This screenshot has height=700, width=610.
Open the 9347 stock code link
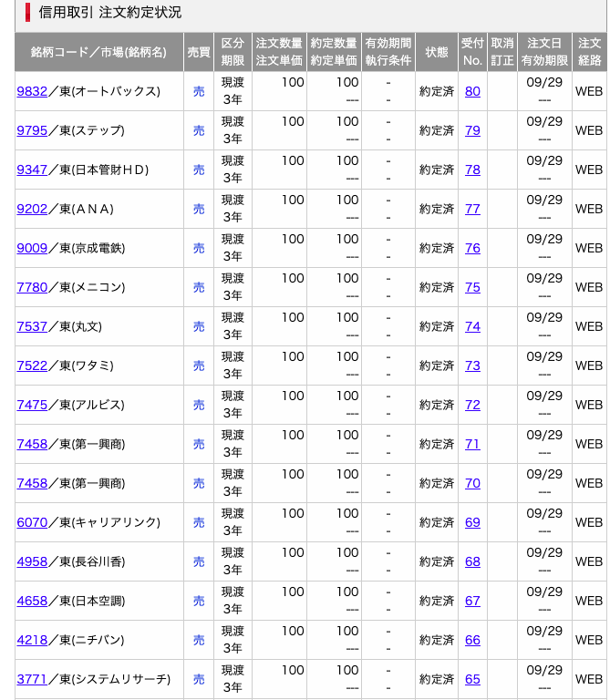(32, 170)
